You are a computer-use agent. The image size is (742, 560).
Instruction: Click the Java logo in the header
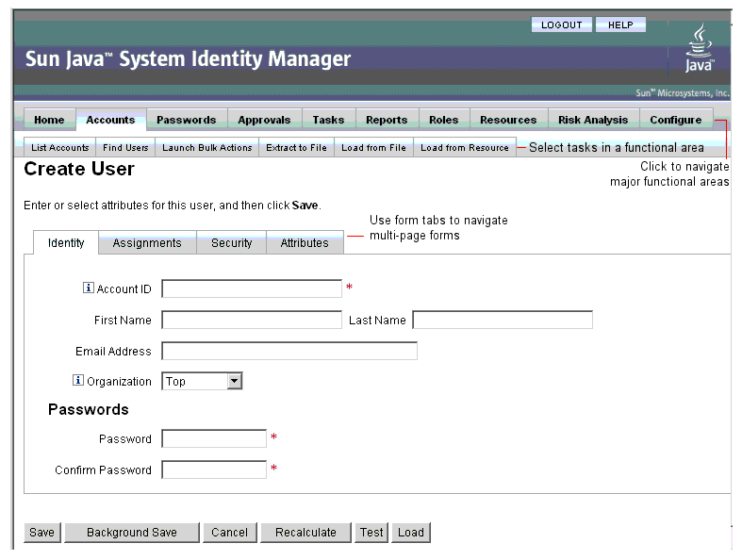coord(699,48)
